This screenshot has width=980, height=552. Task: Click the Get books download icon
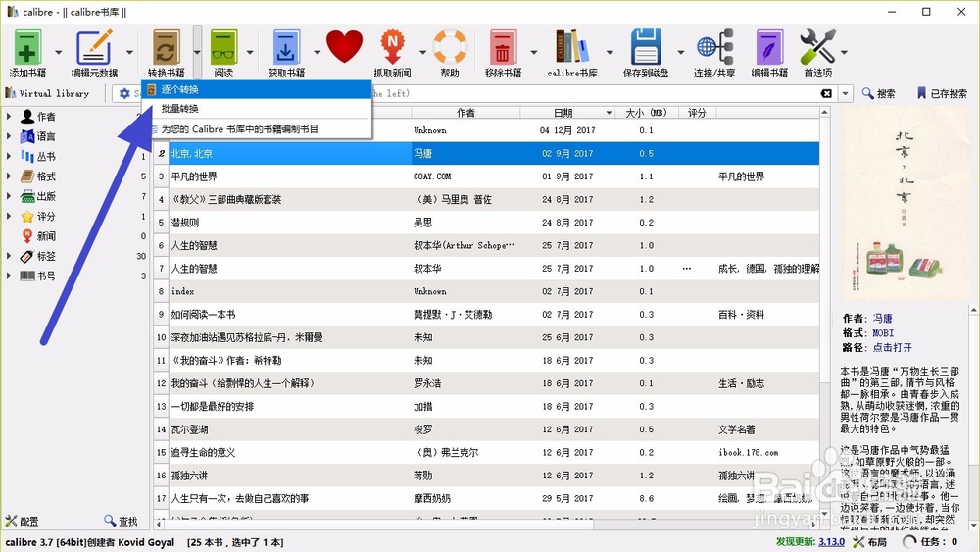click(286, 47)
